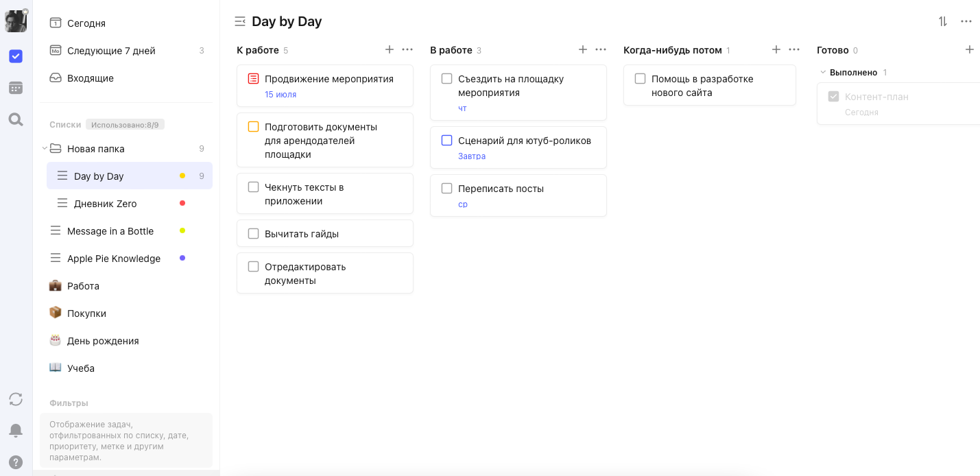
Task: Collapse the Выполнено section
Action: 823,72
